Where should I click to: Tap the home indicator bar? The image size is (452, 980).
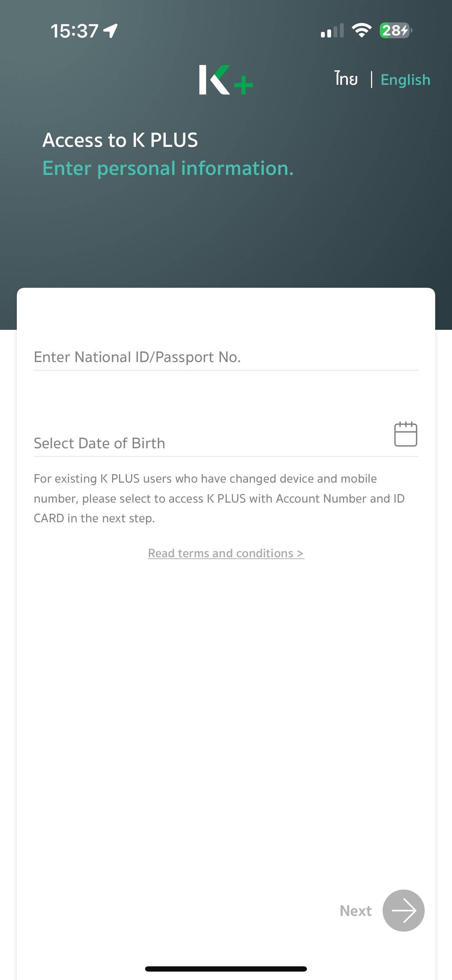[226, 968]
